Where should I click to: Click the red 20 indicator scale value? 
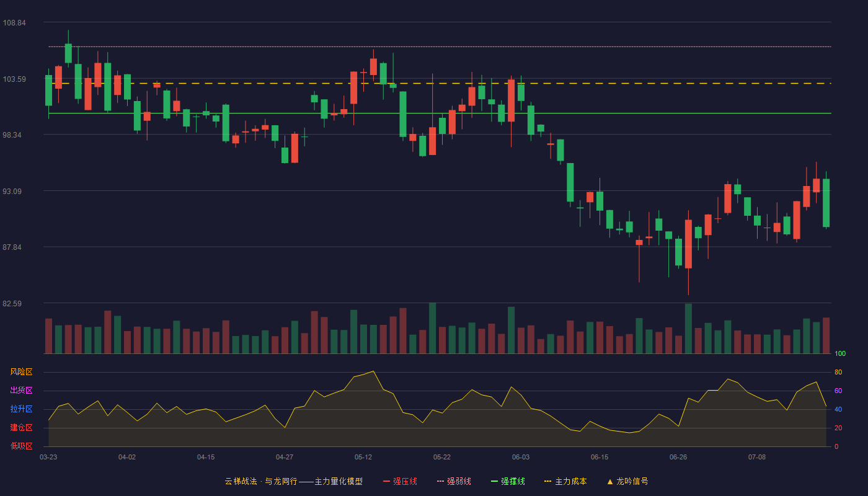coord(838,428)
